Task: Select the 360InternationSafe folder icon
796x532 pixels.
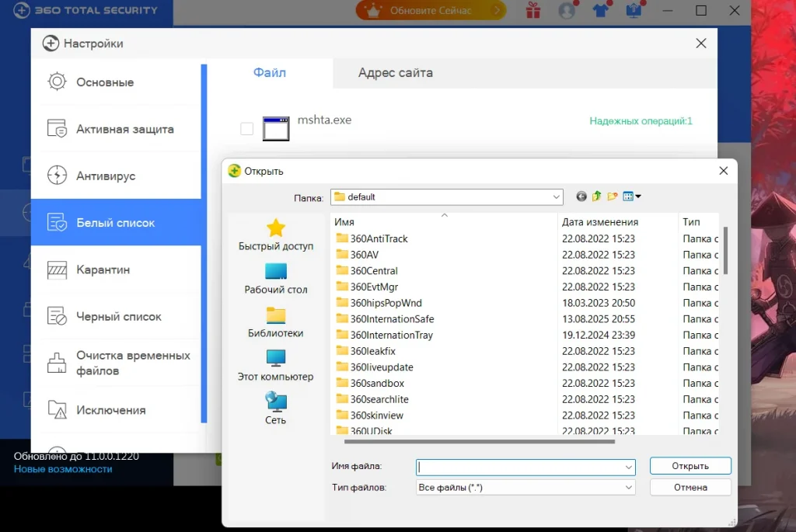Action: click(x=342, y=318)
